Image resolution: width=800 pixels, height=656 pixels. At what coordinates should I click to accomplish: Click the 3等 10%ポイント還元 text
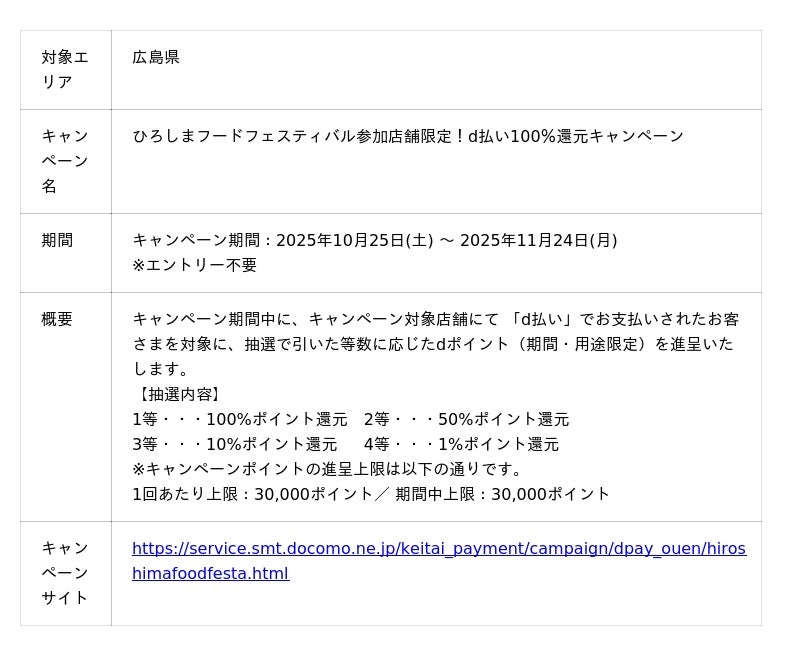click(x=234, y=444)
